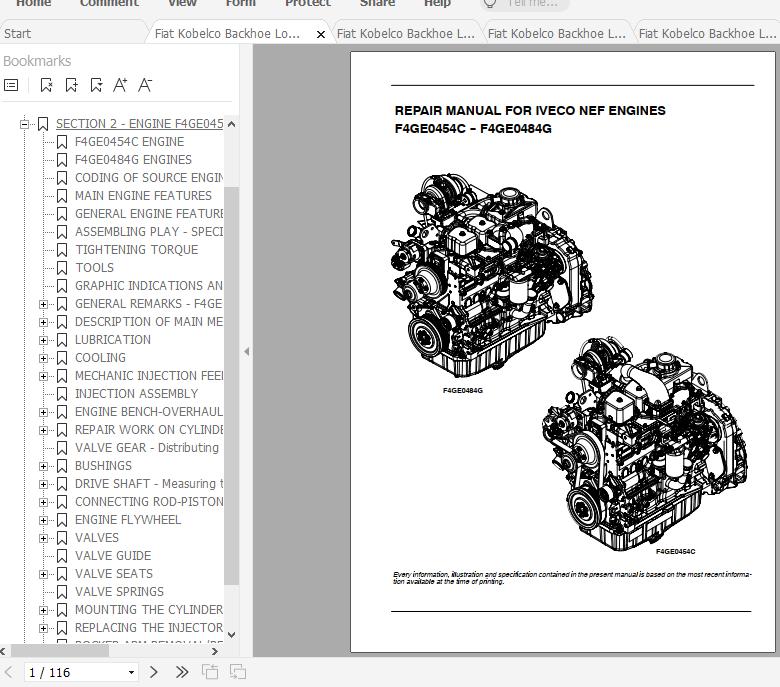Image resolution: width=780 pixels, height=687 pixels.
Task: Click bookmark icon beside VALVE GUIDE
Action: pyautogui.click(x=62, y=556)
